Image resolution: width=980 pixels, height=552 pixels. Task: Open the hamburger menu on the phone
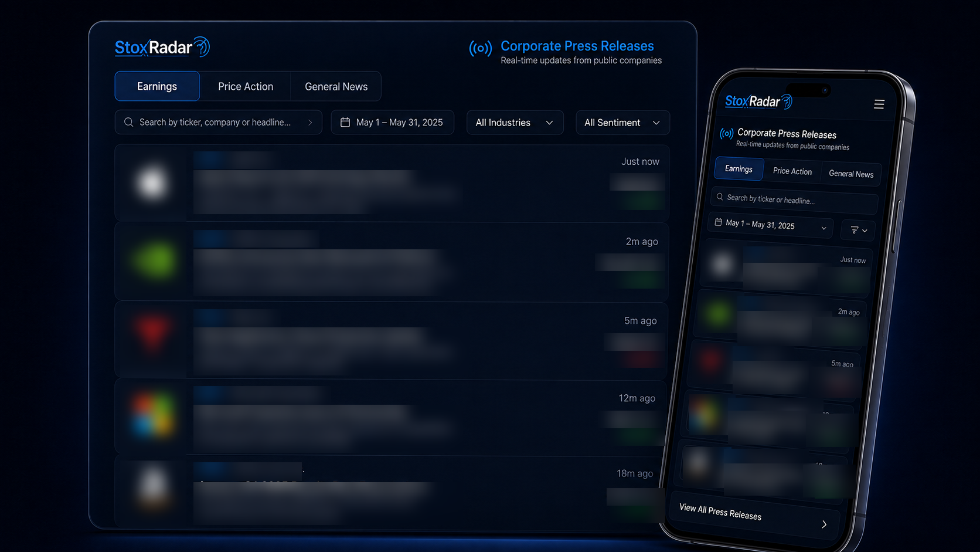coord(879,104)
